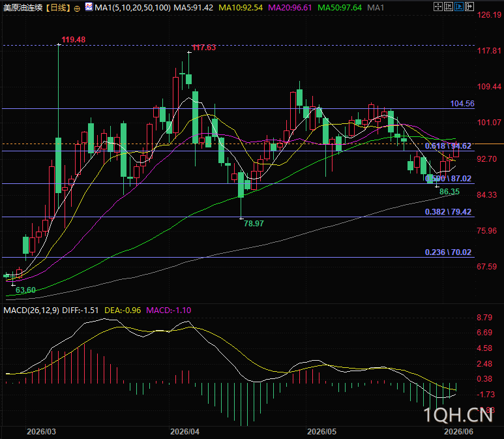The image size is (504, 439).
Task: Click the 75.96 price axis value
Action: click(487, 231)
